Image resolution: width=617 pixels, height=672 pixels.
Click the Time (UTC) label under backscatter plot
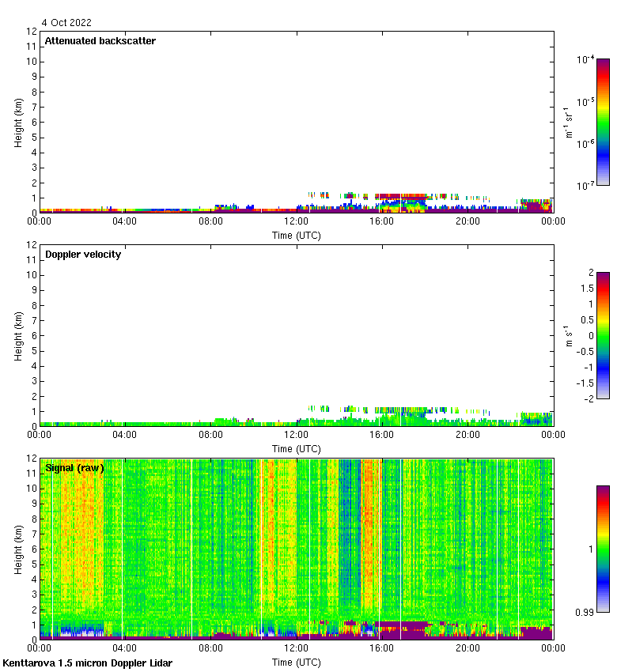(296, 236)
